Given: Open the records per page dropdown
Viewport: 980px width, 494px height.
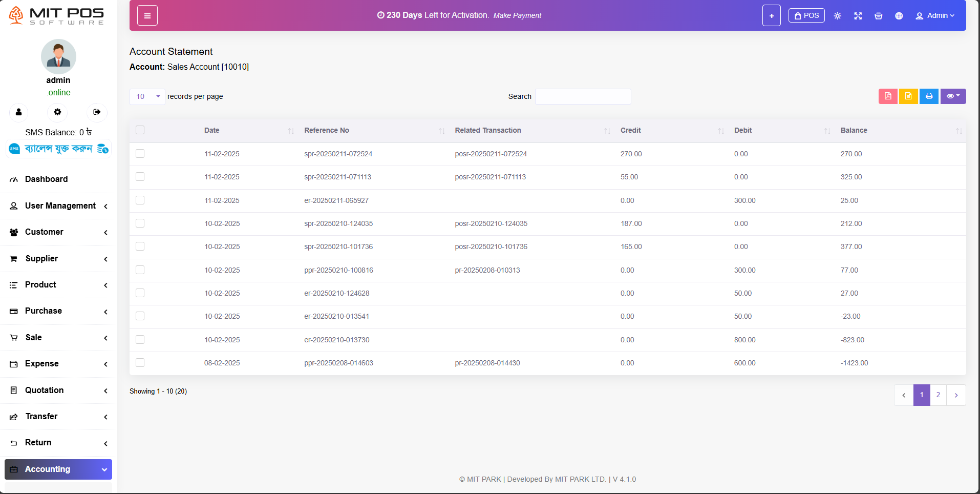Looking at the screenshot, I should pos(147,97).
